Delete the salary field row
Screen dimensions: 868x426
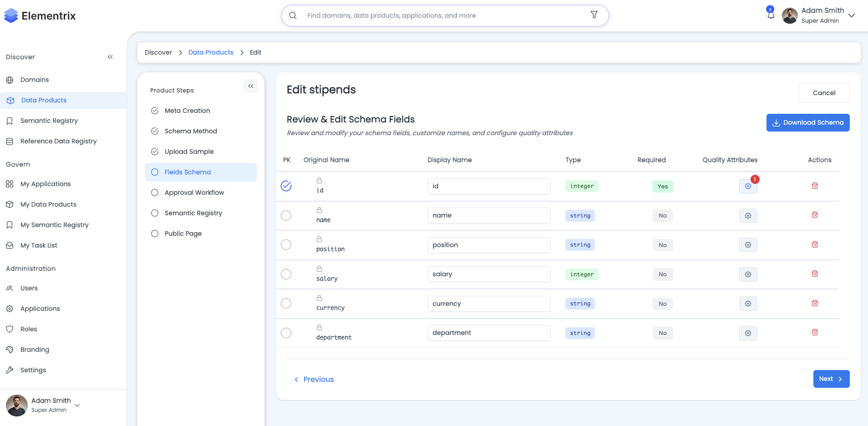point(814,274)
